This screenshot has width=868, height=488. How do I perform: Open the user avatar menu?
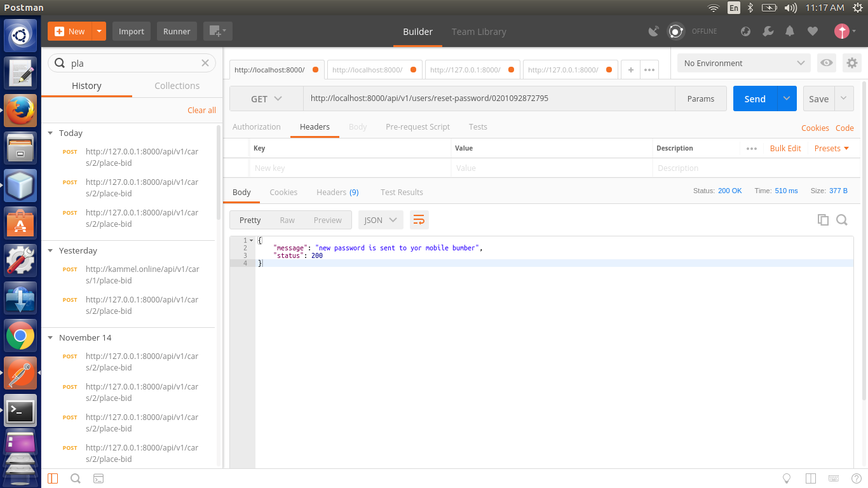tap(844, 31)
